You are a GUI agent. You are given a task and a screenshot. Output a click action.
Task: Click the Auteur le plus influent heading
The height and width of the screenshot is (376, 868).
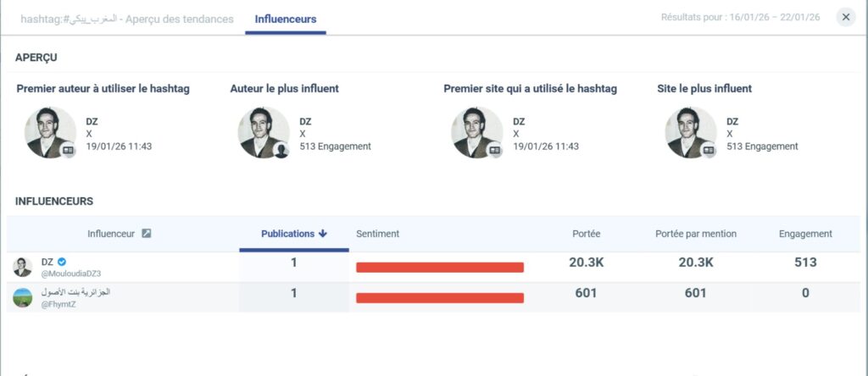click(x=285, y=88)
